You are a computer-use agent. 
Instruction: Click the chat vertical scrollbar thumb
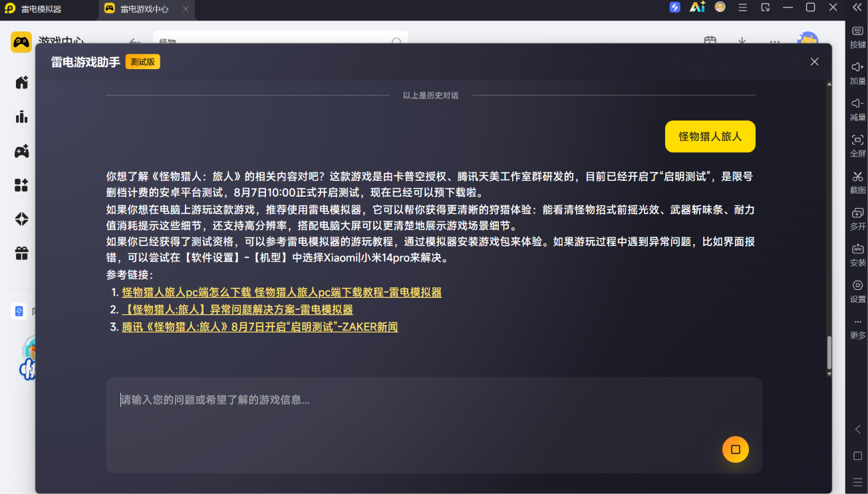829,353
